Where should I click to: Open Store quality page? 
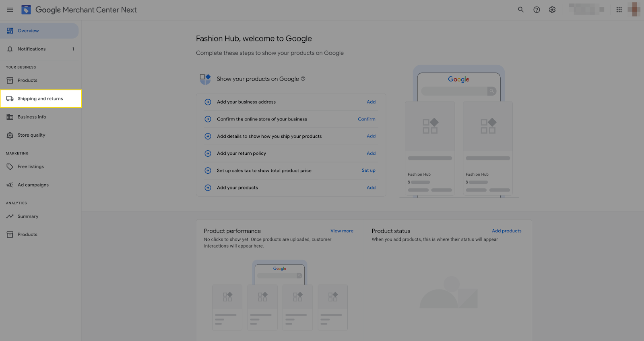pos(31,135)
